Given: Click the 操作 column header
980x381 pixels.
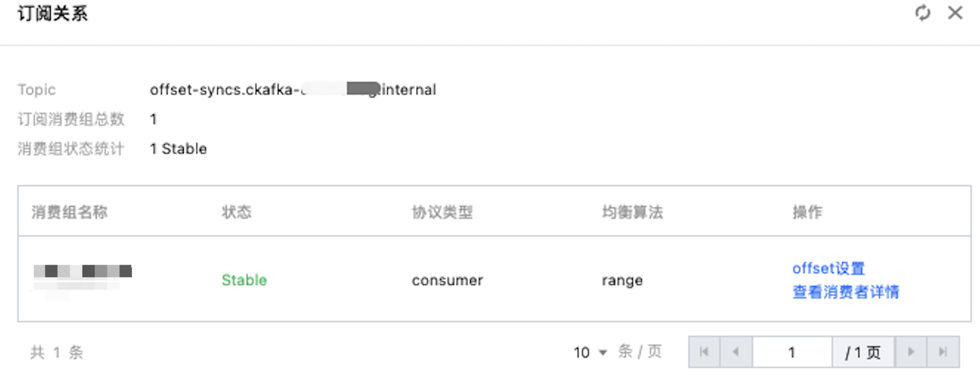Looking at the screenshot, I should pos(807,212).
